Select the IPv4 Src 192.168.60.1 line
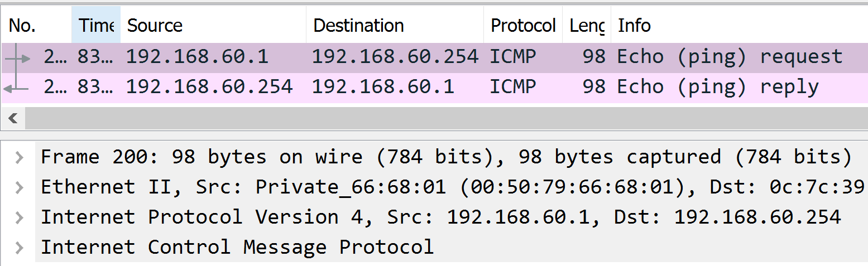The height and width of the screenshot is (266, 868). coord(441,217)
